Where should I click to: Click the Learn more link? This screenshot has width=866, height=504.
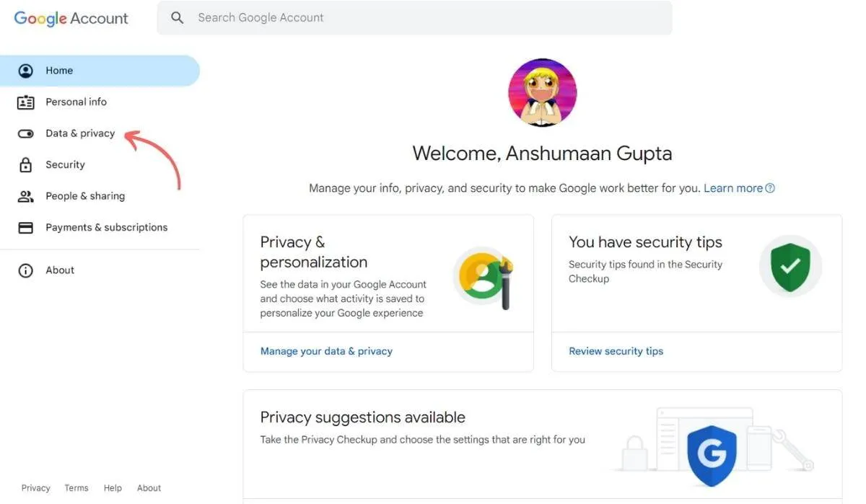pyautogui.click(x=733, y=187)
